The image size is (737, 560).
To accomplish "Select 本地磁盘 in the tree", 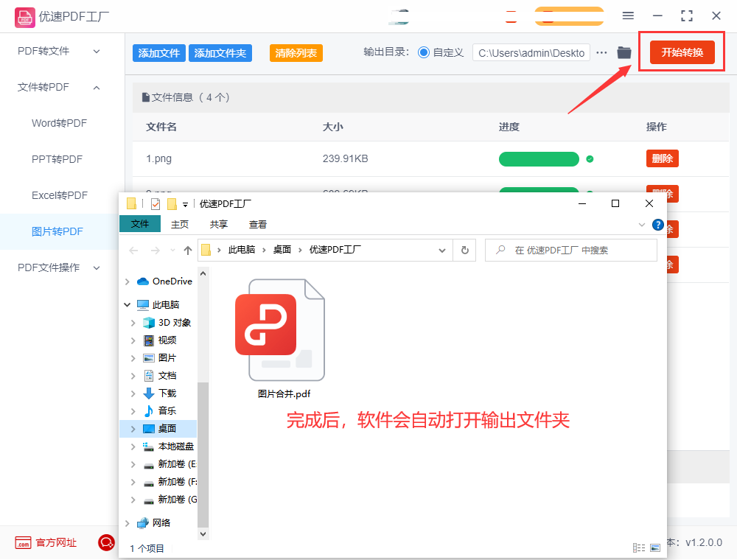I will (168, 447).
